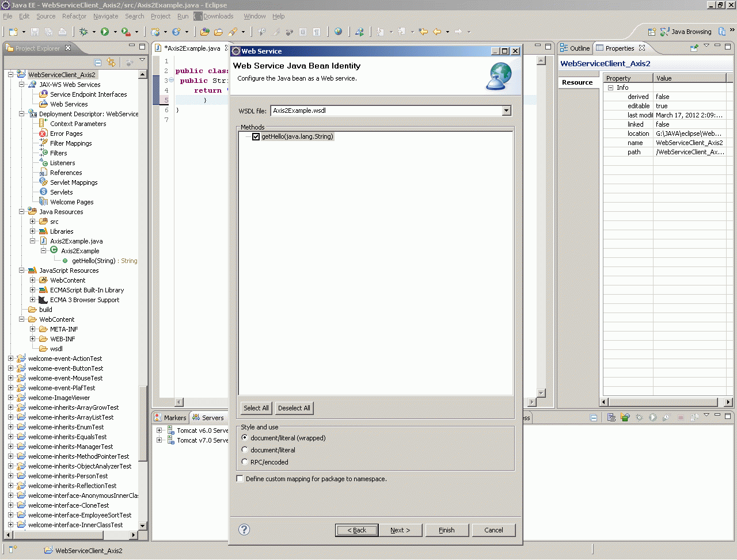Open the Run button dropdown arrow
This screenshot has height=560, width=737.
click(115, 32)
